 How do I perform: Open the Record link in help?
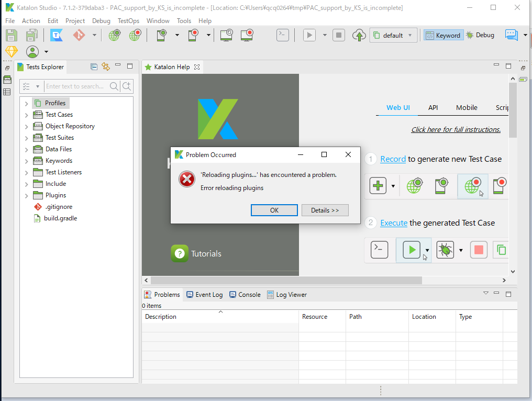pos(393,159)
